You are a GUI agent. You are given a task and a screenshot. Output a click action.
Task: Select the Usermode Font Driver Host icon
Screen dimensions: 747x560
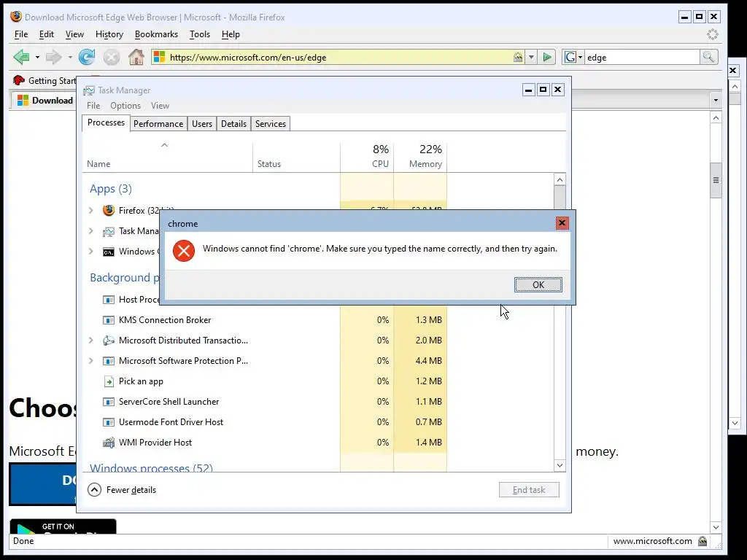pyautogui.click(x=109, y=422)
